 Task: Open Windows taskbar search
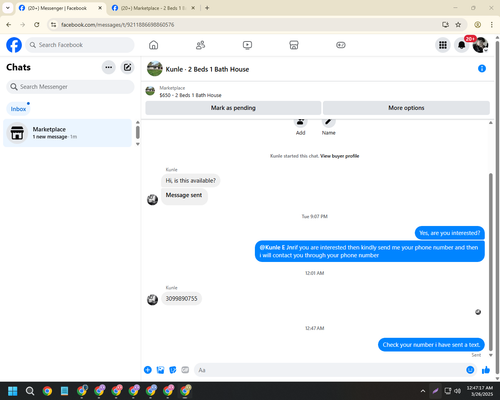point(30,391)
